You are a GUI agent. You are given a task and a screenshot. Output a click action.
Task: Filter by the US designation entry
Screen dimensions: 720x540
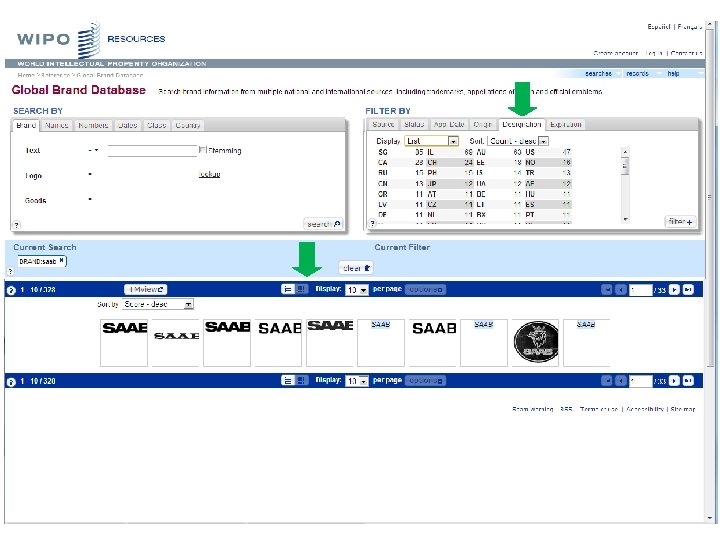548,152
